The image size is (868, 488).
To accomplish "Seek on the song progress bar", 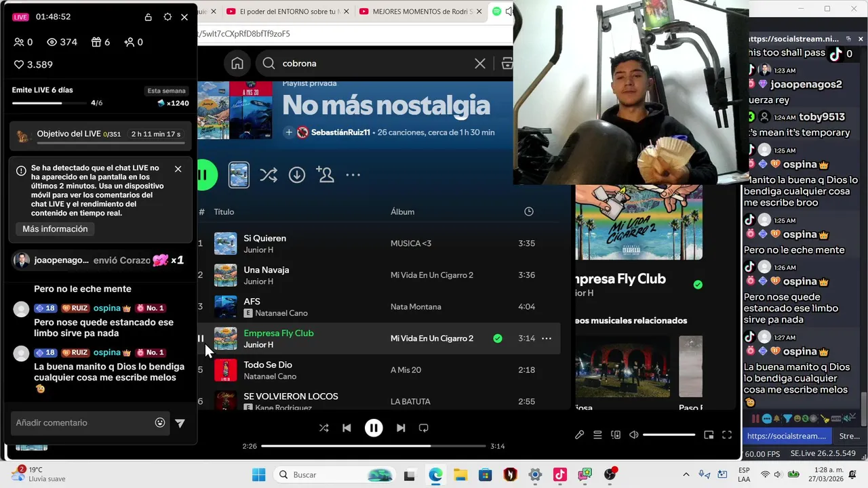I will point(374,446).
